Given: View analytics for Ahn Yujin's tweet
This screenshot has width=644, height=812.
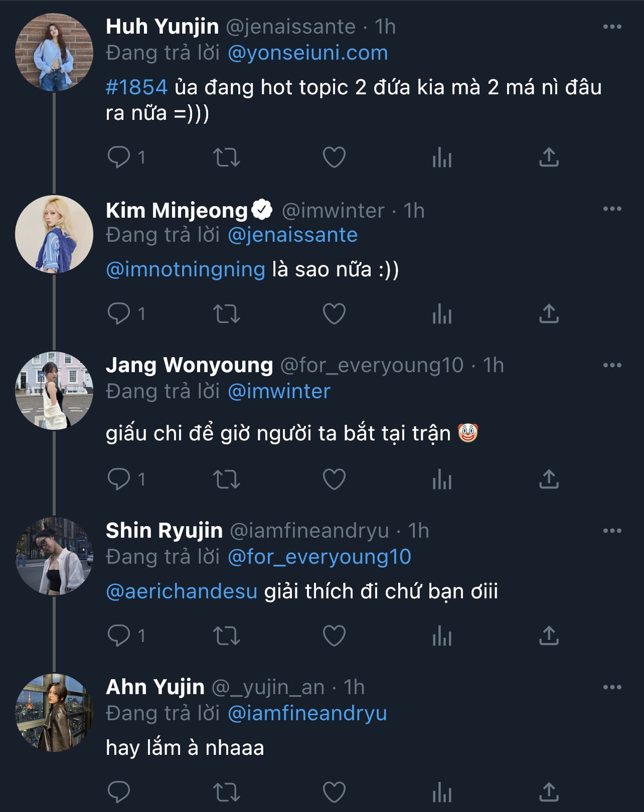Looking at the screenshot, I should pyautogui.click(x=442, y=792).
